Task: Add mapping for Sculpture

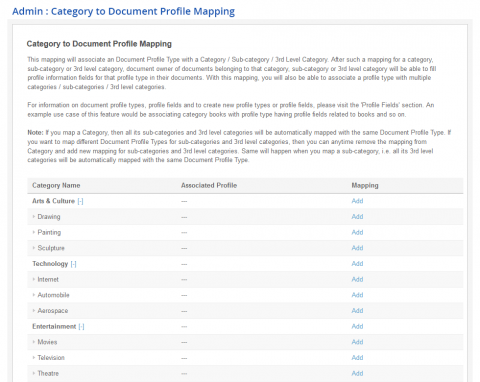Action: [x=357, y=248]
